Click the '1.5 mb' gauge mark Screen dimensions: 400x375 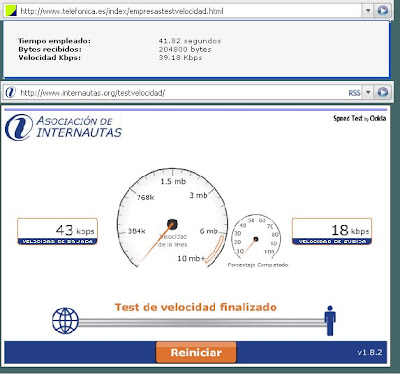pos(173,181)
